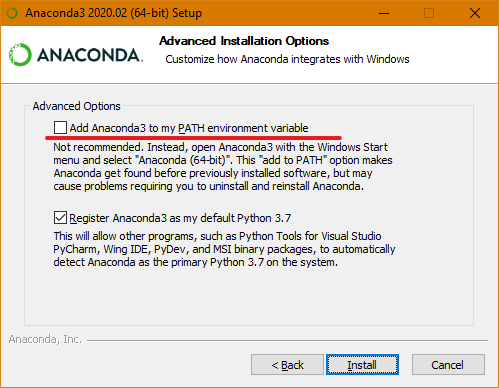Click the 'Customize how Anaconda integrates with Windows' subtitle
The image size is (499, 388).
point(287,59)
